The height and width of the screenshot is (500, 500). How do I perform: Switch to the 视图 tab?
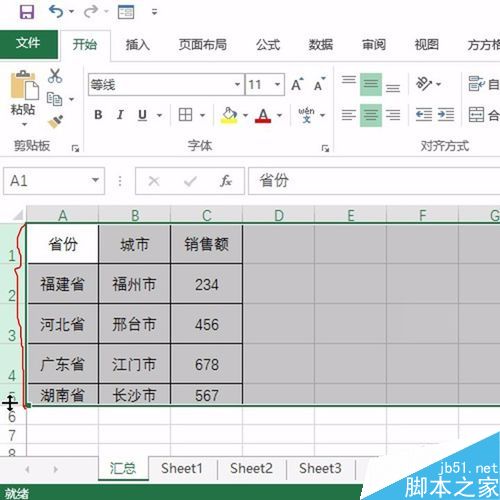(426, 45)
